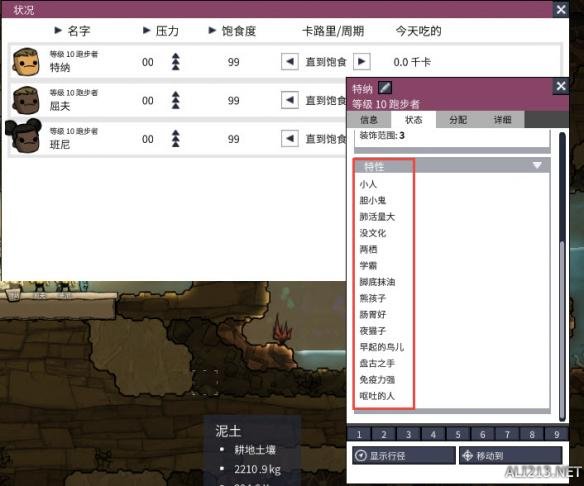Sort by the 饱食度 column header
Screen dimensions: 584x486
pos(232,31)
